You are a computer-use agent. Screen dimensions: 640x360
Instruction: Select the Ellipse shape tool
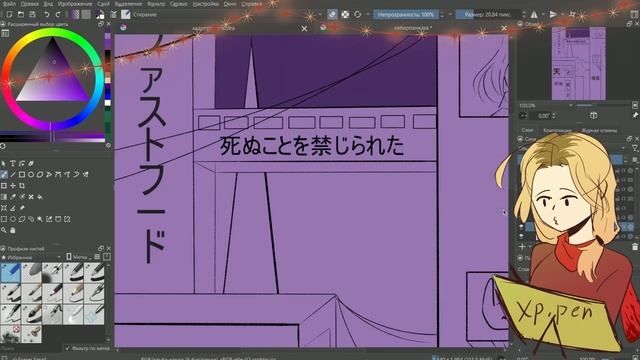tap(31, 174)
